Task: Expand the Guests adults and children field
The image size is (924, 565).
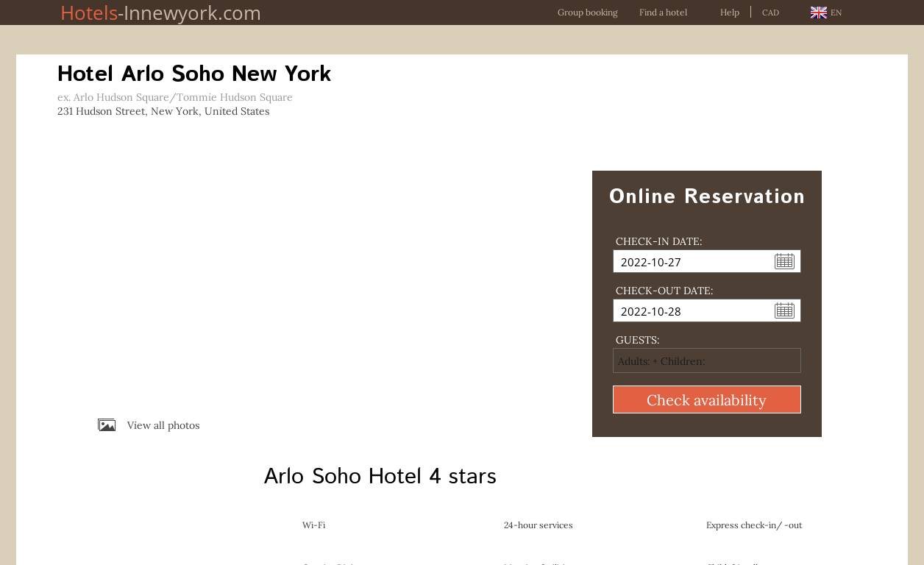Action: (706, 360)
